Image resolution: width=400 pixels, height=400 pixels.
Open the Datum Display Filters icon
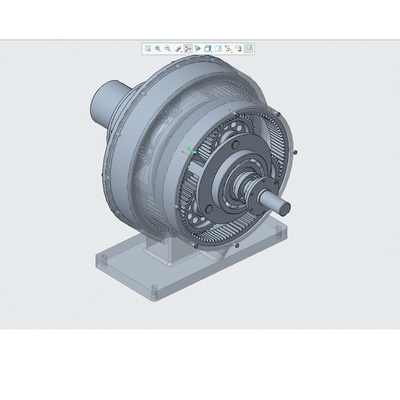click(x=228, y=49)
